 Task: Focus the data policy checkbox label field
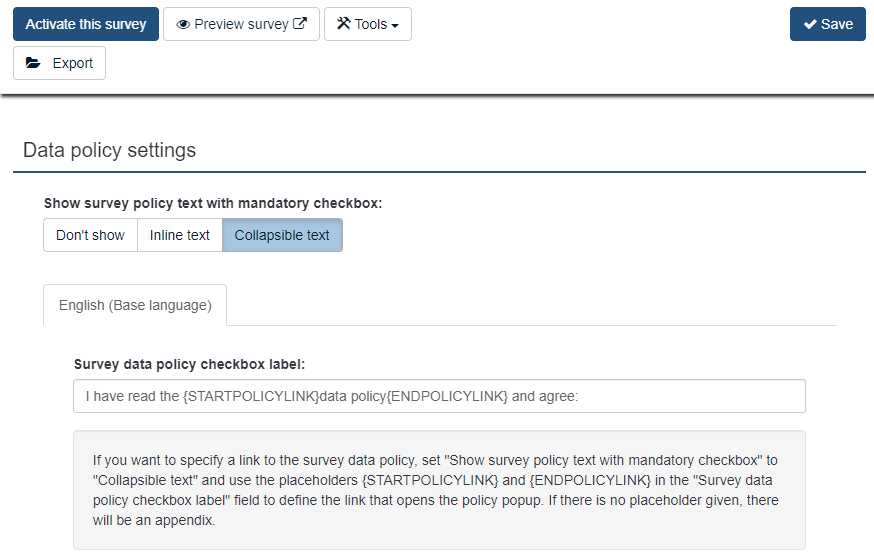[x=439, y=396]
